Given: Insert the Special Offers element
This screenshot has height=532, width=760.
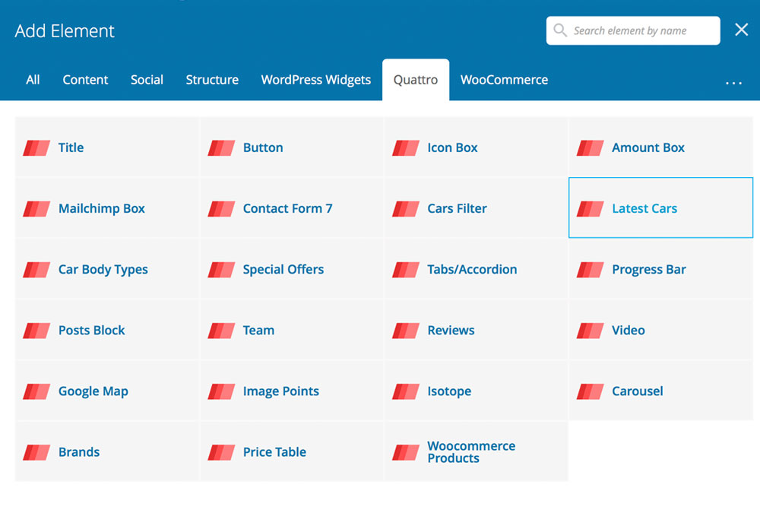Looking at the screenshot, I should coord(291,269).
